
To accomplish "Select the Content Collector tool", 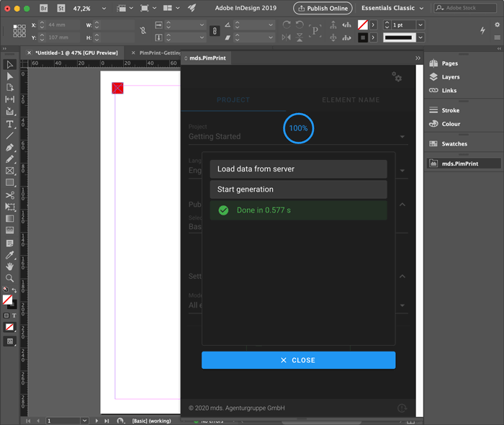I will pyautogui.click(x=9, y=112).
